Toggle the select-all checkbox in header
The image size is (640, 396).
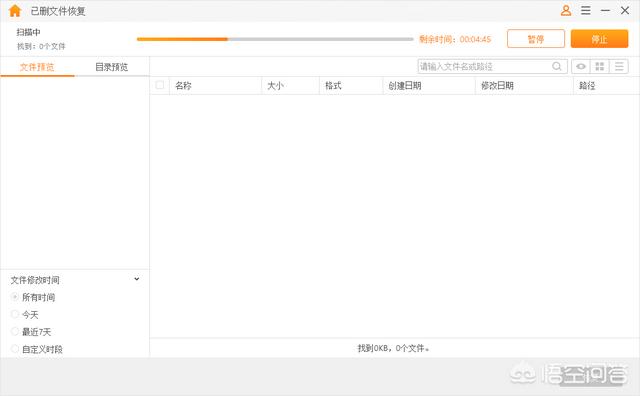pyautogui.click(x=160, y=85)
